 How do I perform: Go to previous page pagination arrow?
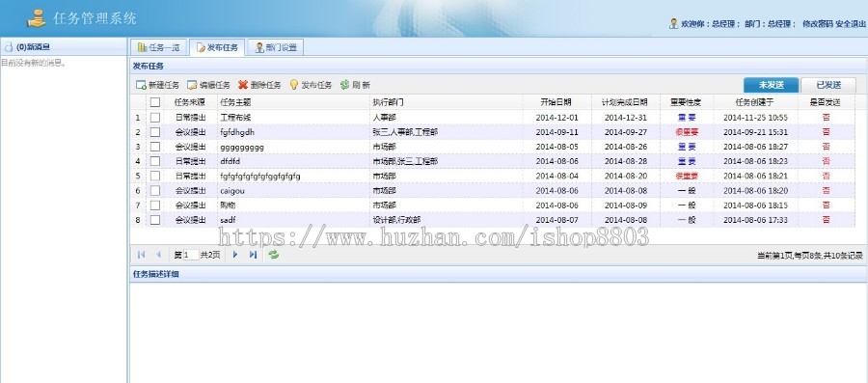tap(158, 255)
